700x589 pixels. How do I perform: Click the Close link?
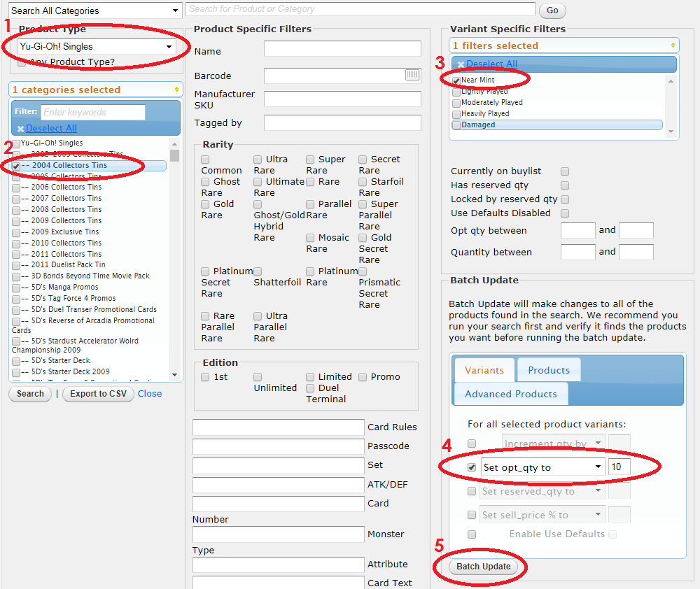[150, 394]
